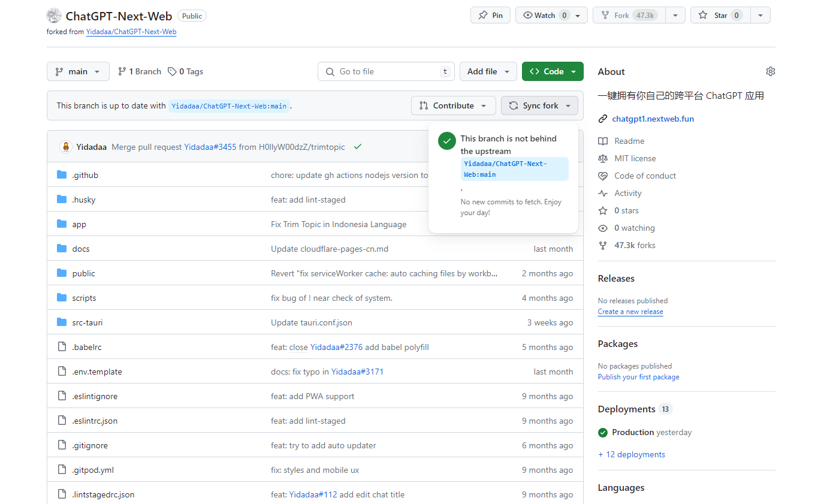Open the upstream Yidadaa/ChatGPT-Next-Web link
This screenshot has width=821, height=504.
131,32
